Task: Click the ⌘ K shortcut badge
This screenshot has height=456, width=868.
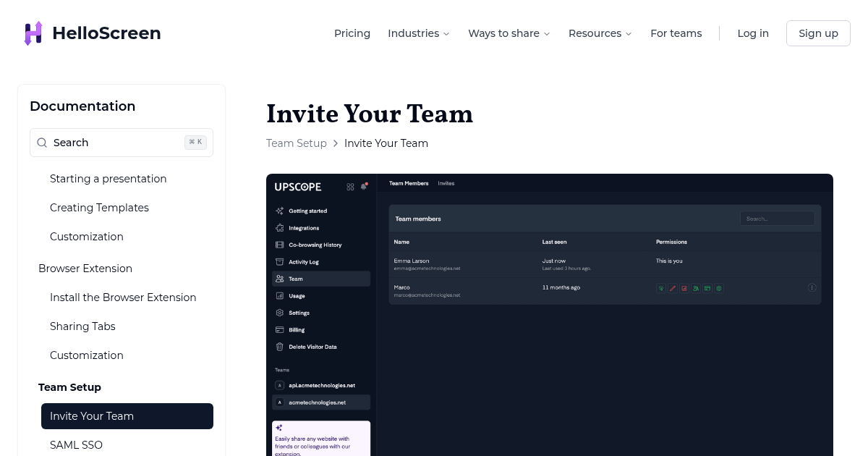Action: (x=195, y=143)
